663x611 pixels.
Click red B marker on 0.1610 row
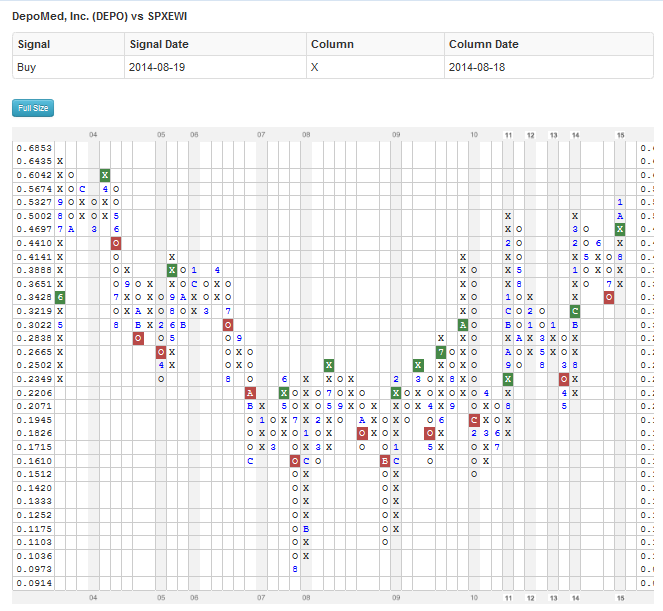(385, 460)
